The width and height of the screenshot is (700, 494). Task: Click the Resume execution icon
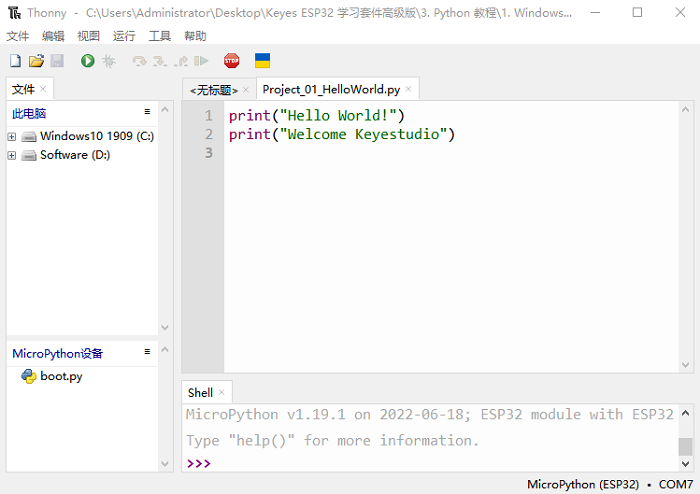coord(201,61)
